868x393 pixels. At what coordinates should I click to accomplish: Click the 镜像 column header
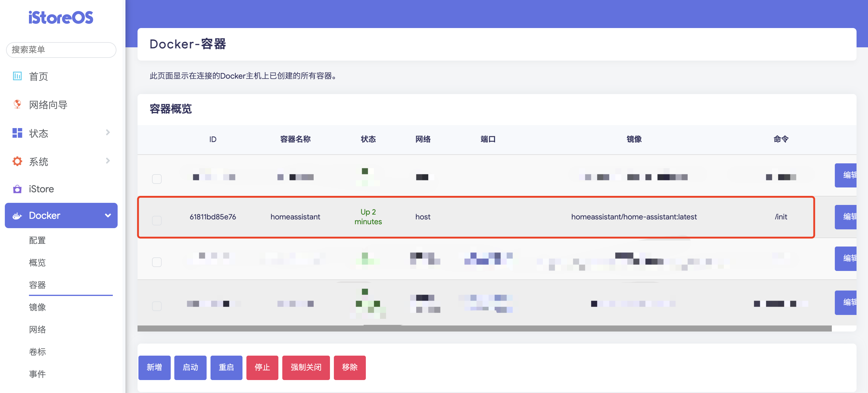click(x=634, y=140)
